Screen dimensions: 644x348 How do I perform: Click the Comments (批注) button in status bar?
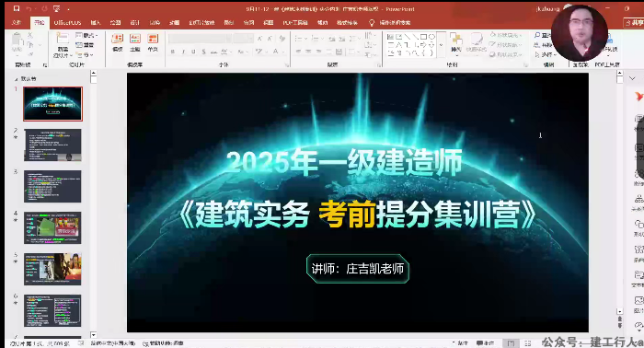coord(486,342)
